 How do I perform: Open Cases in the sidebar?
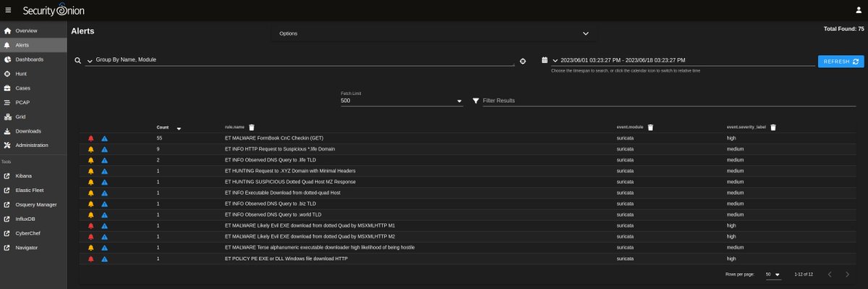pos(33,88)
